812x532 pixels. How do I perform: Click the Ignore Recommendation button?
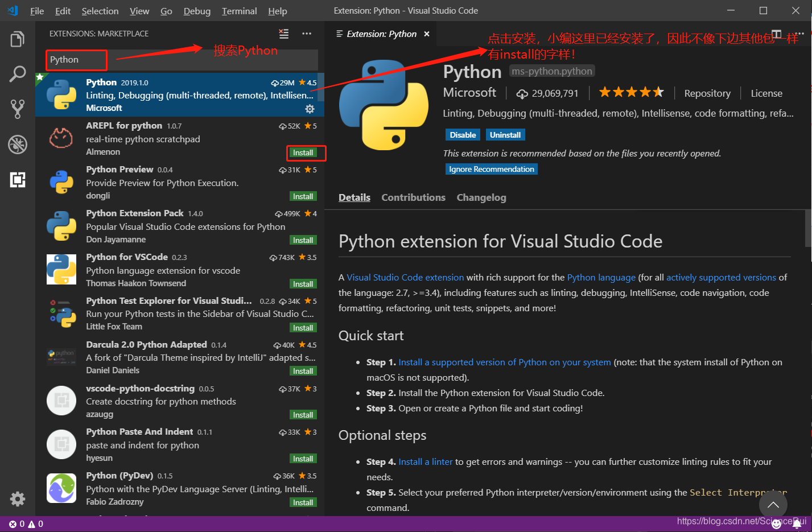pos(492,169)
